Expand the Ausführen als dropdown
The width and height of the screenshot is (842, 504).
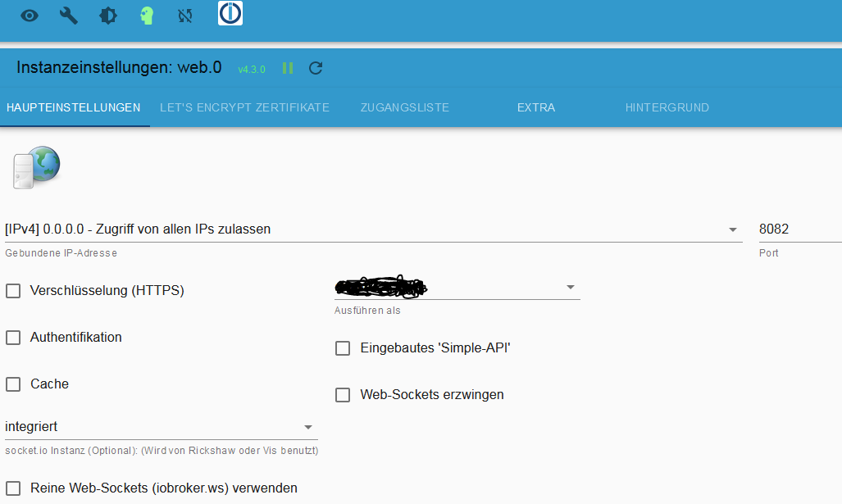coord(456,288)
